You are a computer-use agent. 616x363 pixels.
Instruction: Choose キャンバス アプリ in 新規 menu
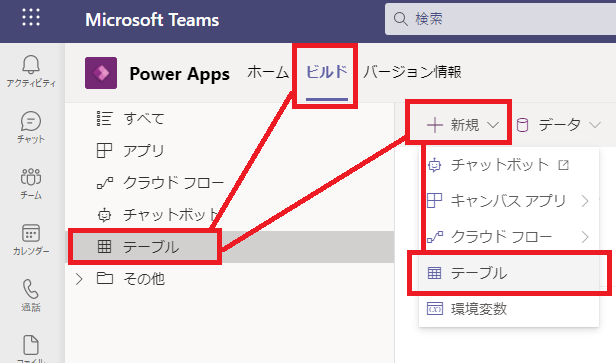[x=509, y=201]
